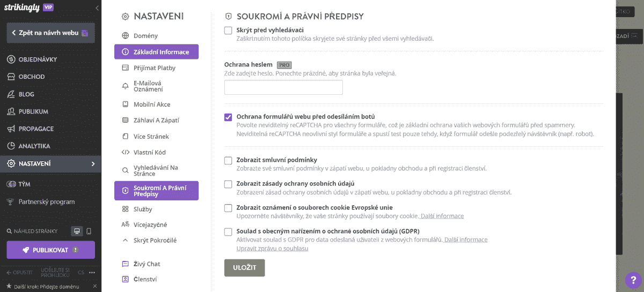
Task: Select Přijímat Platby menu item
Action: (x=156, y=68)
